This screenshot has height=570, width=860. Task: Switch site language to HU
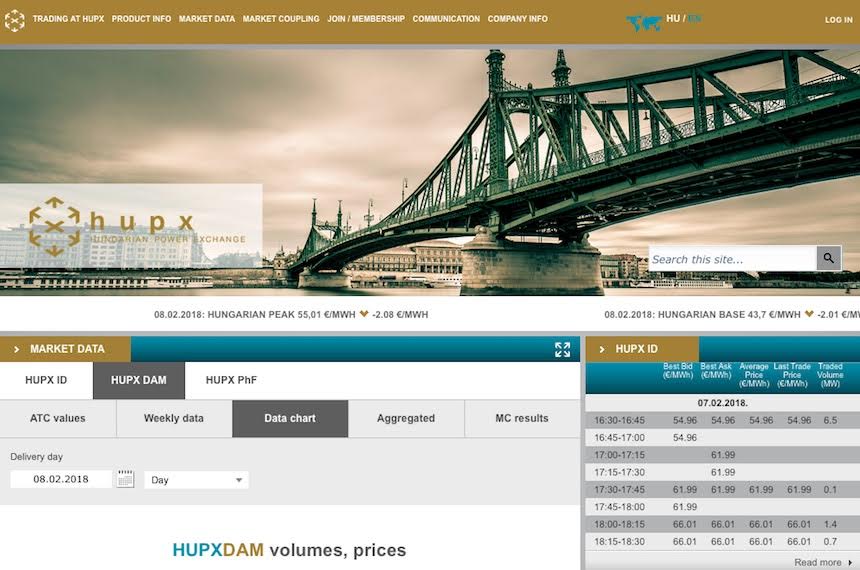pos(672,18)
